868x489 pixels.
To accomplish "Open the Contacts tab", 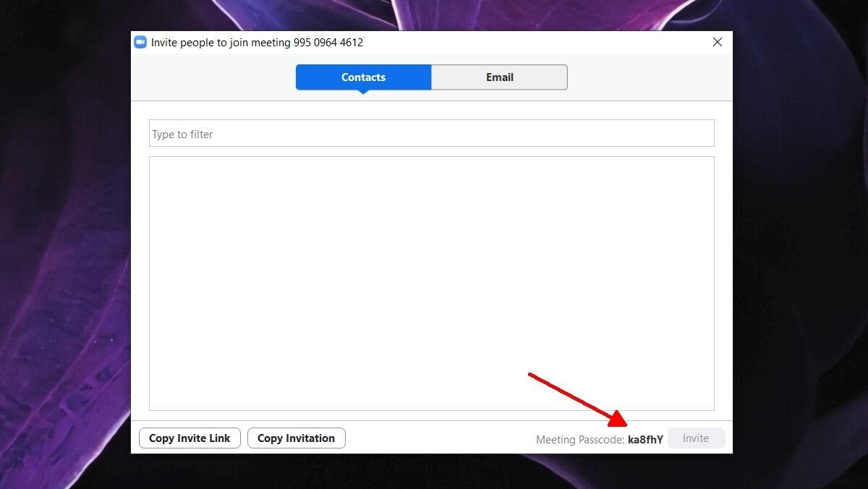I will (x=362, y=77).
